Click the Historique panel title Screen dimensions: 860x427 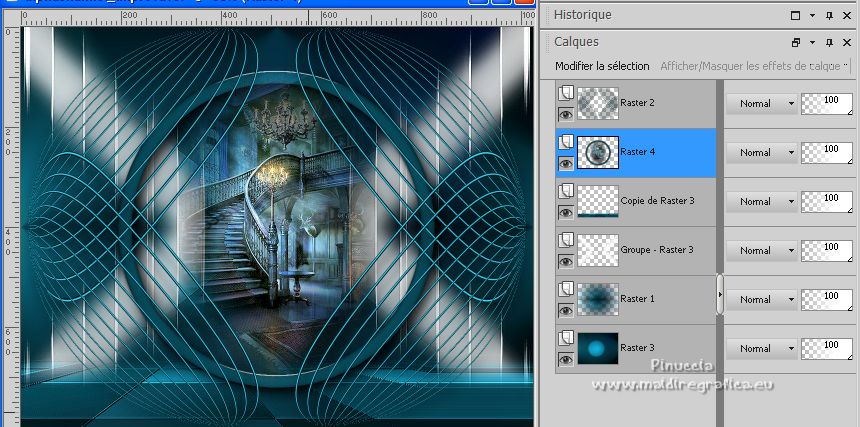pyautogui.click(x=582, y=15)
